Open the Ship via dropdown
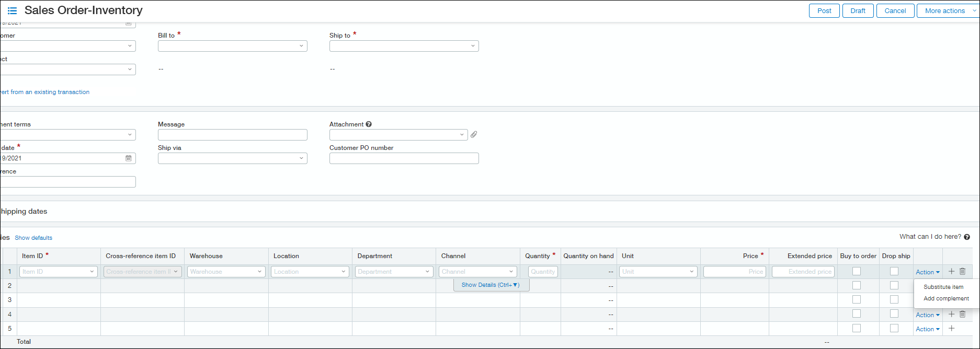The image size is (980, 349). coord(232,158)
